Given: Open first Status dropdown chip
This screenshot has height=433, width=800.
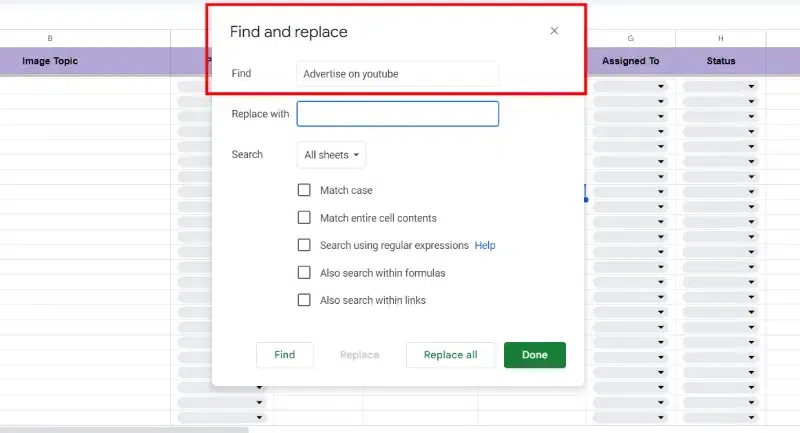Looking at the screenshot, I should click(x=720, y=87).
